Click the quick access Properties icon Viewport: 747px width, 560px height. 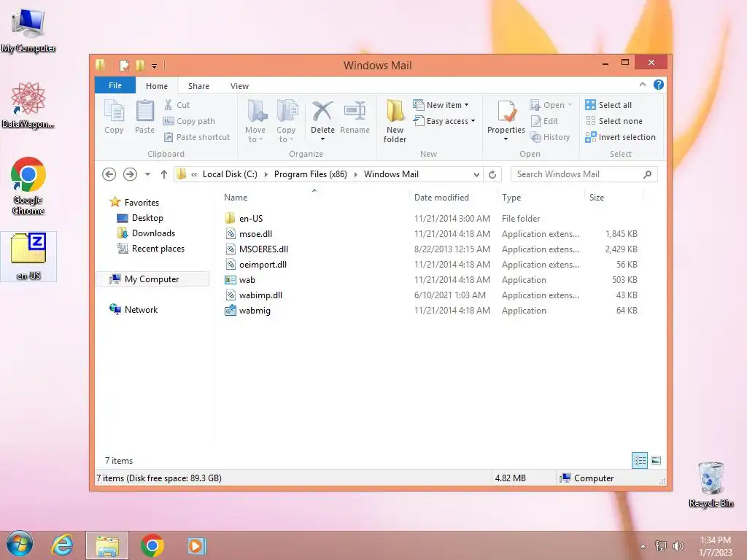(x=124, y=65)
